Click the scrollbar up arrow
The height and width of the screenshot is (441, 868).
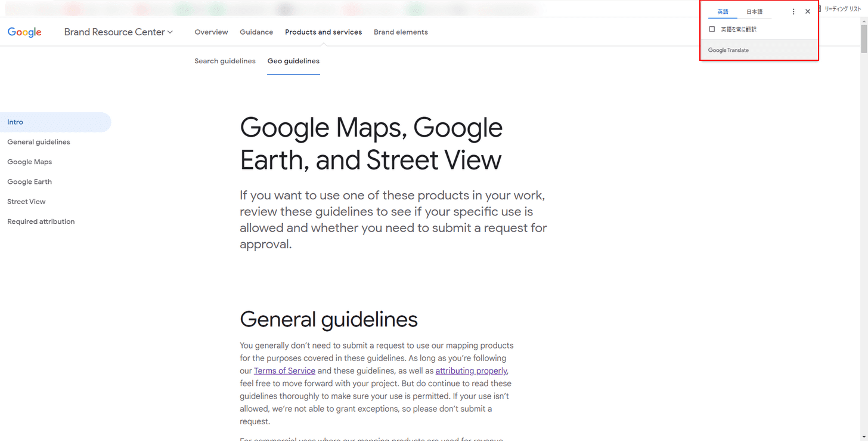pyautogui.click(x=864, y=21)
